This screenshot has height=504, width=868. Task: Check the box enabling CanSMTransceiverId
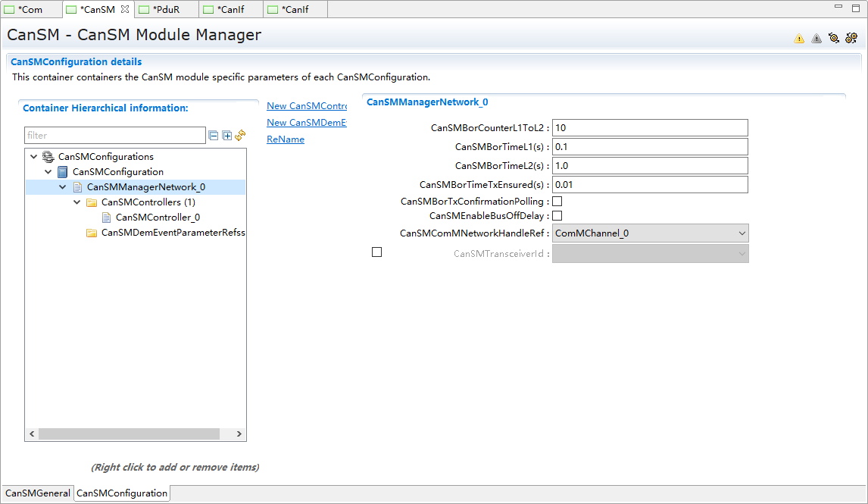376,252
